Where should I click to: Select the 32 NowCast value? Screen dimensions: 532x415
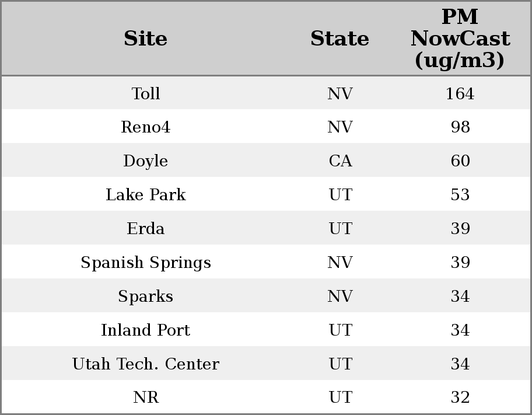(460, 397)
